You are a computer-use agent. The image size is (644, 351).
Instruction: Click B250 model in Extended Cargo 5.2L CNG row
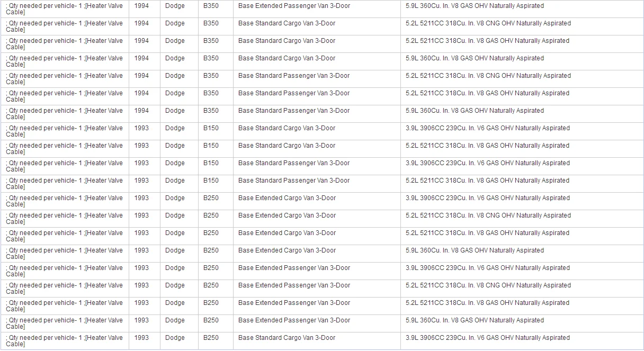tap(211, 215)
